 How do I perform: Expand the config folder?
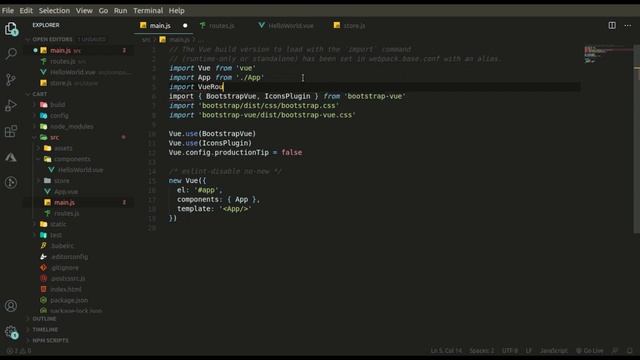tap(59, 116)
